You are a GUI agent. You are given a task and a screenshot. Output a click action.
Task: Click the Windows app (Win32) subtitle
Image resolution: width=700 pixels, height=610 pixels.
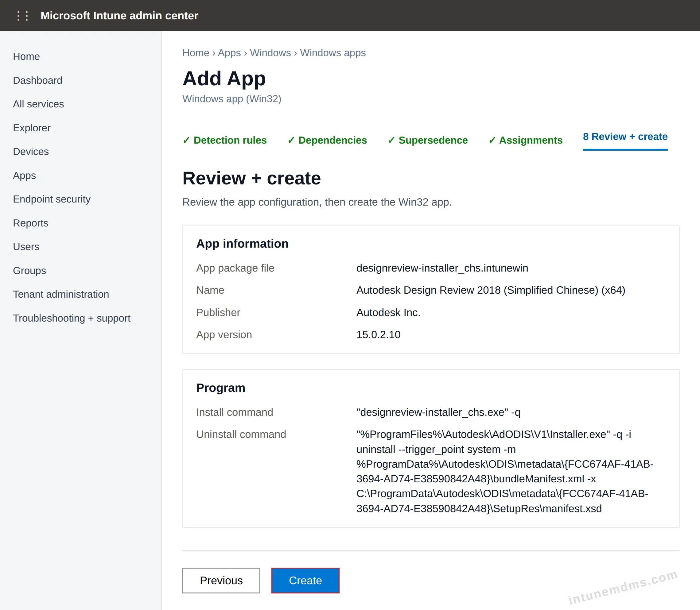click(x=232, y=99)
